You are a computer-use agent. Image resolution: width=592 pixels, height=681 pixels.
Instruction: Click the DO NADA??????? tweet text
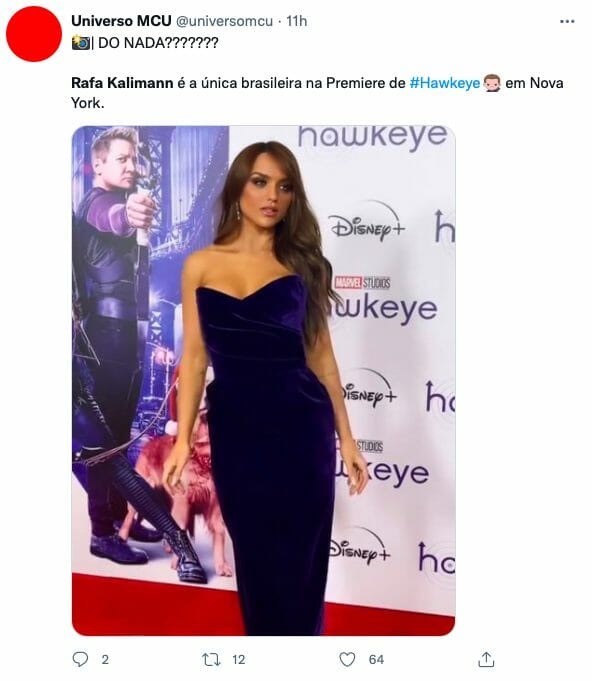click(158, 43)
